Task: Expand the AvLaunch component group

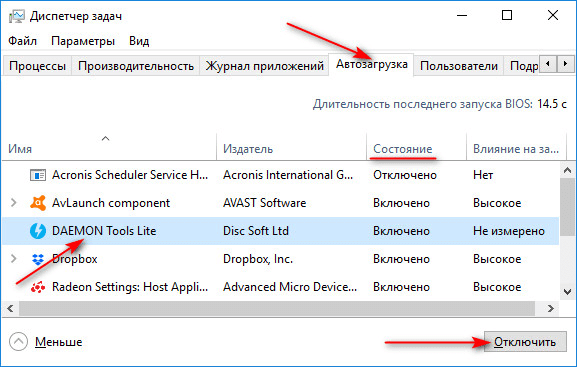Action: (x=14, y=203)
